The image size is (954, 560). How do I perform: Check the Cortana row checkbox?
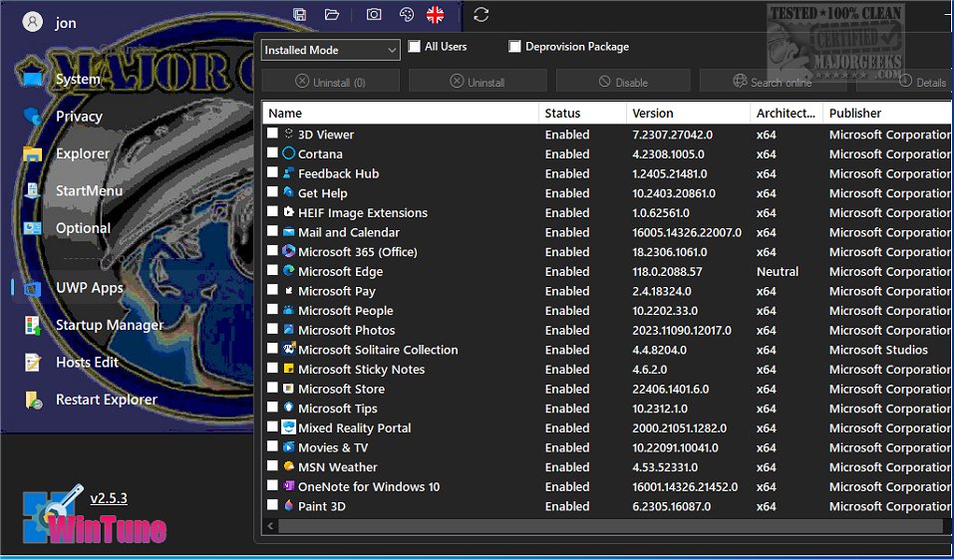[272, 152]
